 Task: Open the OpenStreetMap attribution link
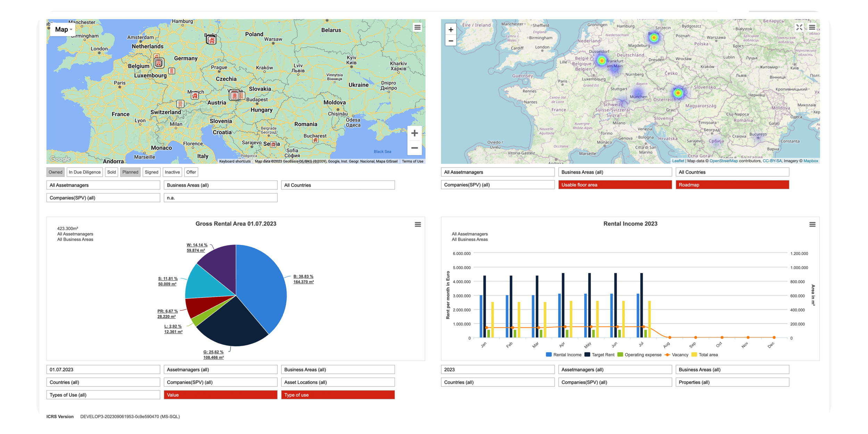click(x=724, y=161)
